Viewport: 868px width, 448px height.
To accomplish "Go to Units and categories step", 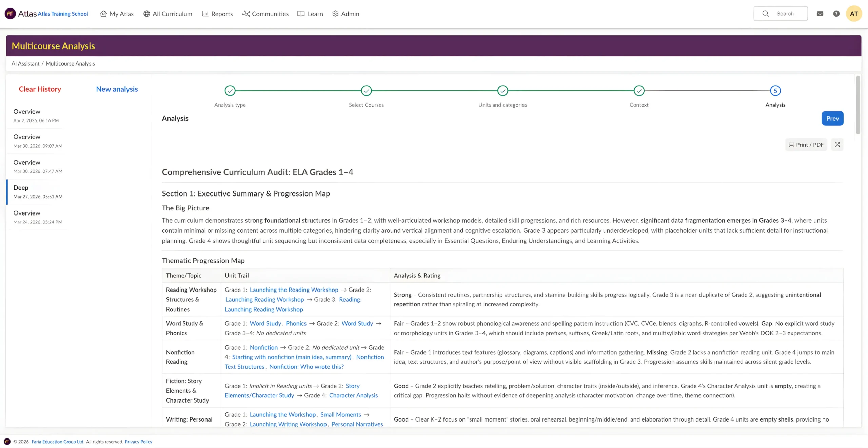I will coord(502,91).
